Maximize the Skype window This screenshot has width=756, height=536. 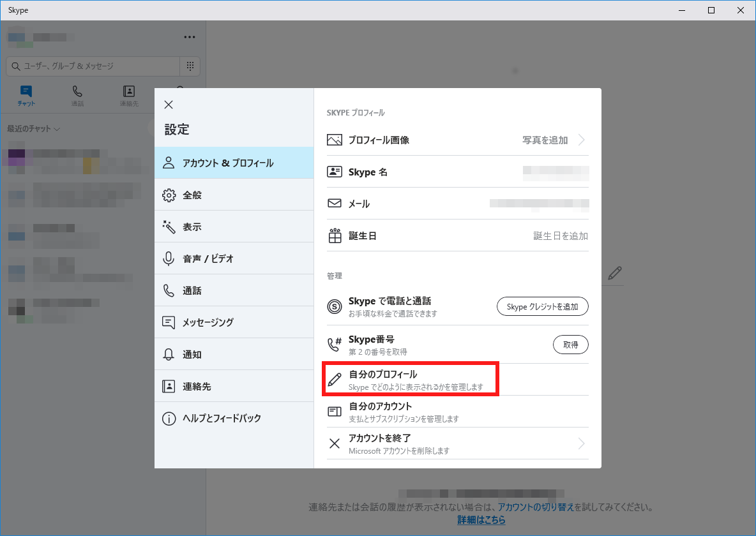click(x=711, y=10)
